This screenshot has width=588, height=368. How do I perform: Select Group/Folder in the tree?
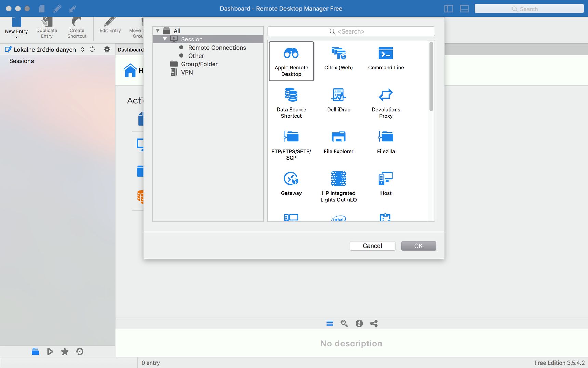[x=199, y=64]
